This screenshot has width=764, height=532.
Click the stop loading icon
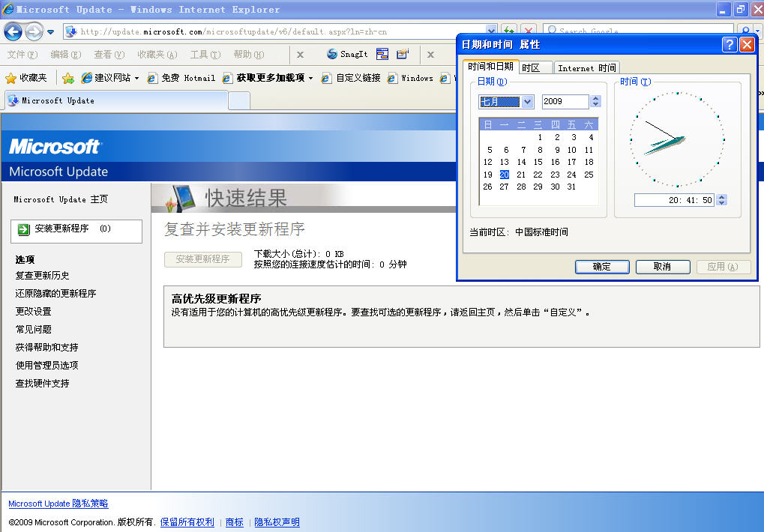[x=529, y=31]
